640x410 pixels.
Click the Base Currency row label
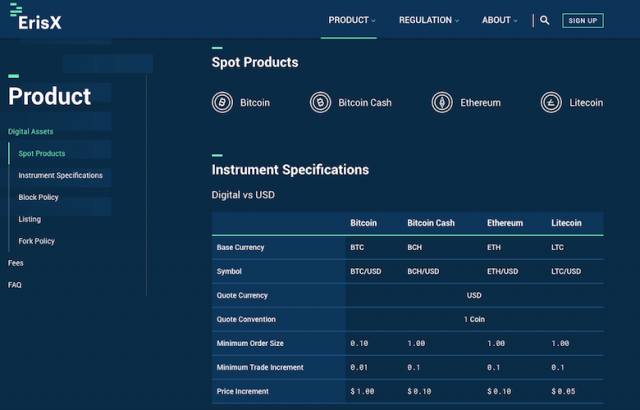pyautogui.click(x=240, y=247)
